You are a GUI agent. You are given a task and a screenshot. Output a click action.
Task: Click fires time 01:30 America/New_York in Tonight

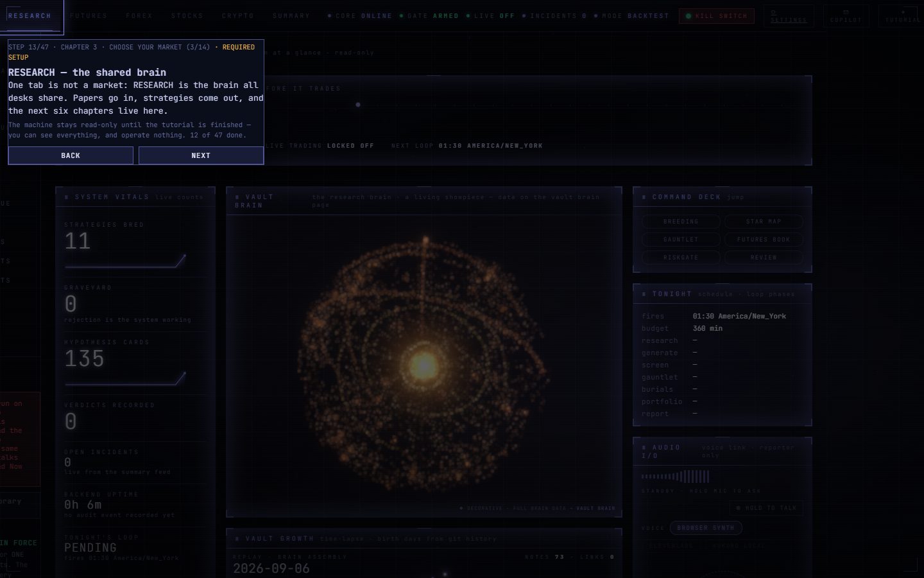[739, 316]
